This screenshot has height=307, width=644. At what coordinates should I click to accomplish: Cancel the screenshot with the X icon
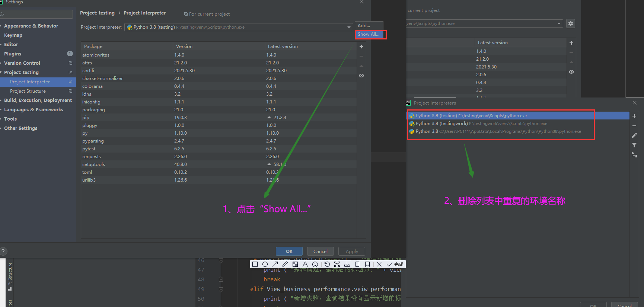[x=379, y=264]
